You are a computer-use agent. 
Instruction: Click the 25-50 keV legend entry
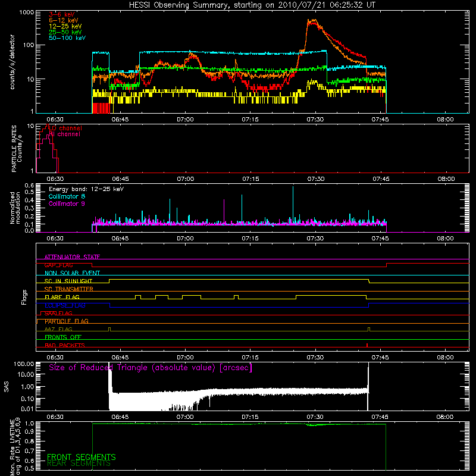click(x=65, y=32)
